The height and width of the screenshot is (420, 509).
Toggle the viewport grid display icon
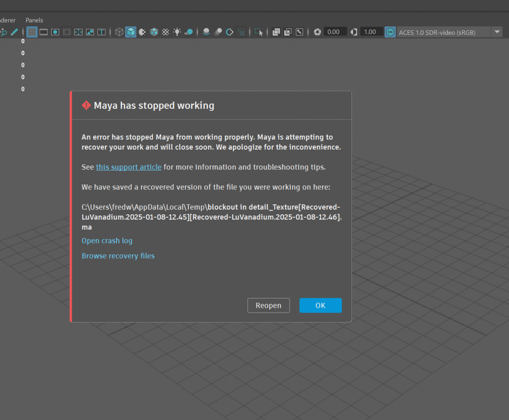[32, 32]
